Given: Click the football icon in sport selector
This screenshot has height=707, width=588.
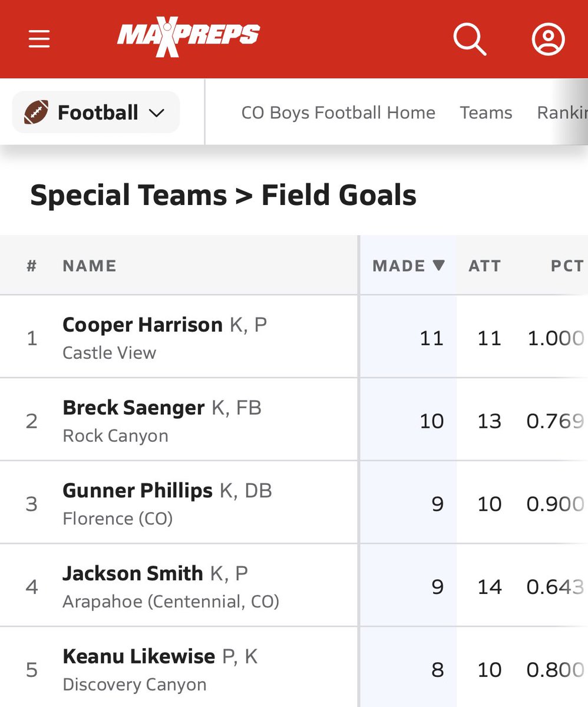Looking at the screenshot, I should (x=36, y=112).
